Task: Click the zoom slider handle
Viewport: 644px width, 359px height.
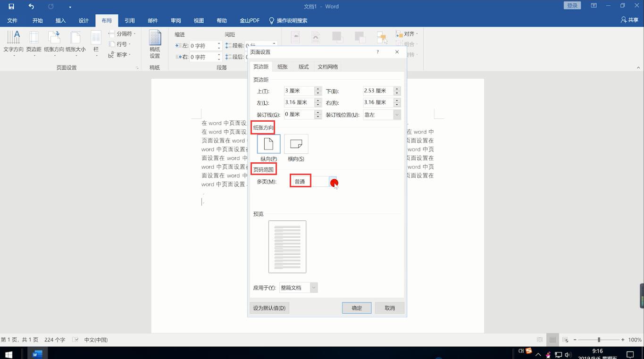Action: point(599,340)
